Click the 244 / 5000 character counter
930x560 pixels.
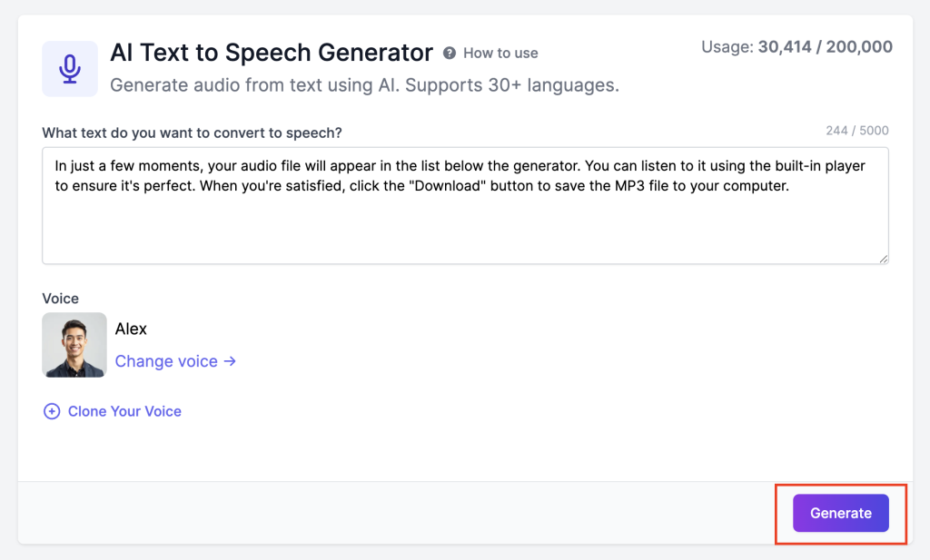pos(856,131)
